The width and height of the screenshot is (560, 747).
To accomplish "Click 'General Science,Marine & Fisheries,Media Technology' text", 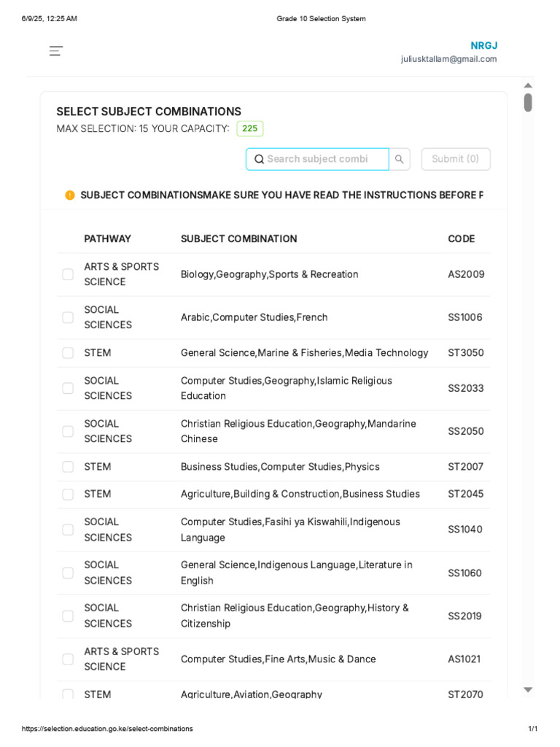I will pyautogui.click(x=305, y=352).
